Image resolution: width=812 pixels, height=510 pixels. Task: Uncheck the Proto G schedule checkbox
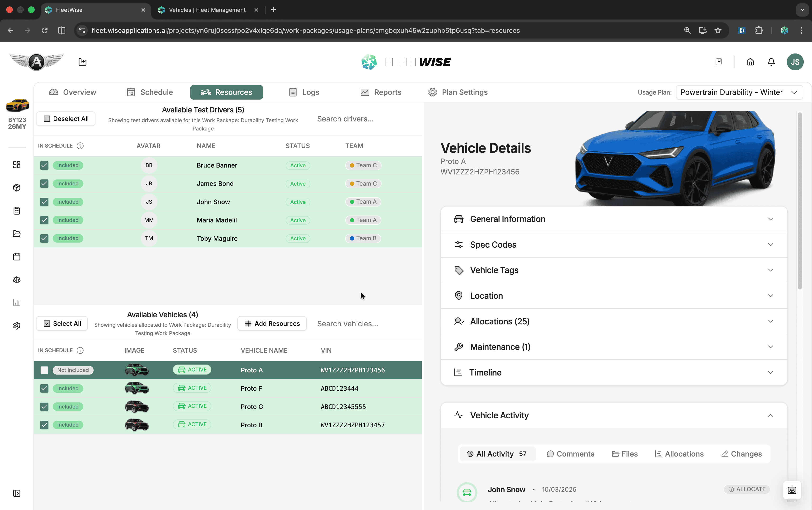pos(44,407)
